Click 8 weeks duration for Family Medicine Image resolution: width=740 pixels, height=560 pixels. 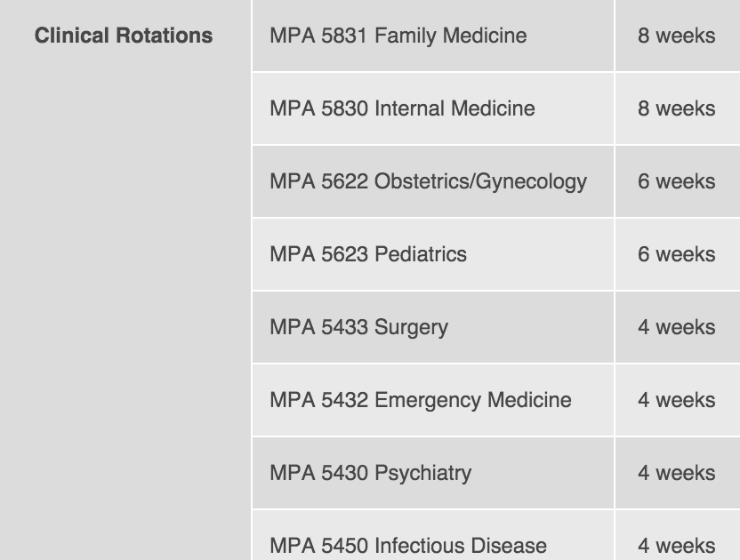point(676,36)
